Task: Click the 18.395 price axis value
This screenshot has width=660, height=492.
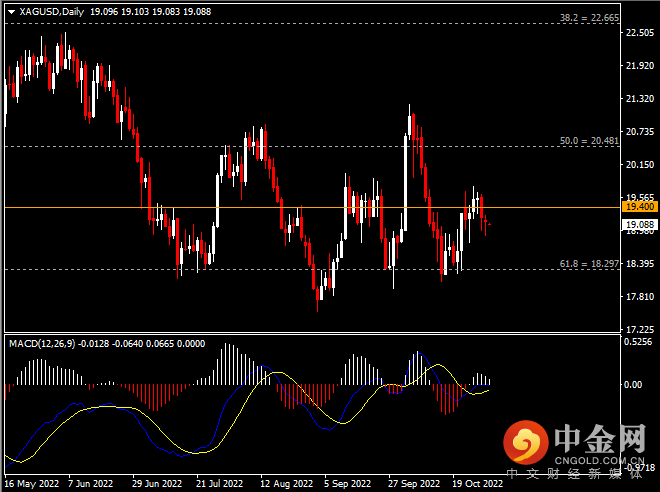Action: click(x=640, y=264)
